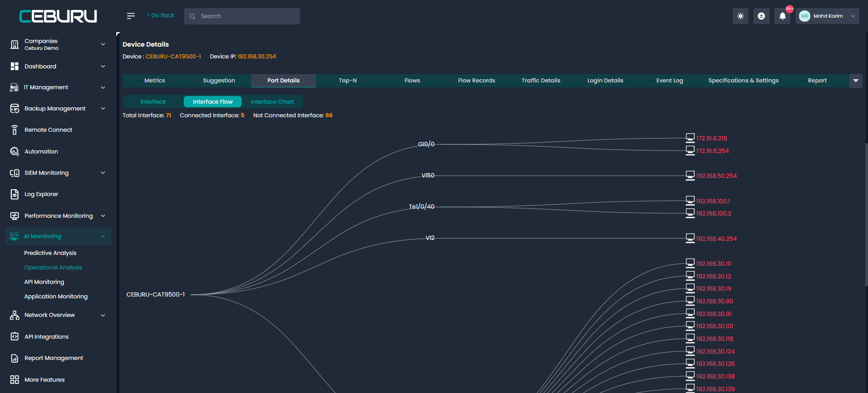Viewport: 868px width, 393px height.
Task: Click host icon for 192.168.30.10
Action: [690, 263]
